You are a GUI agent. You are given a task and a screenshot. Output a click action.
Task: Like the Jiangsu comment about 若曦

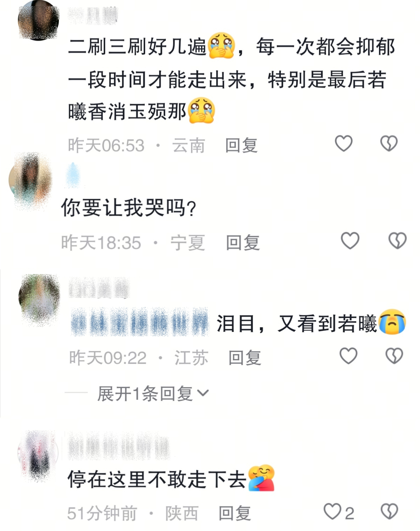tap(348, 356)
